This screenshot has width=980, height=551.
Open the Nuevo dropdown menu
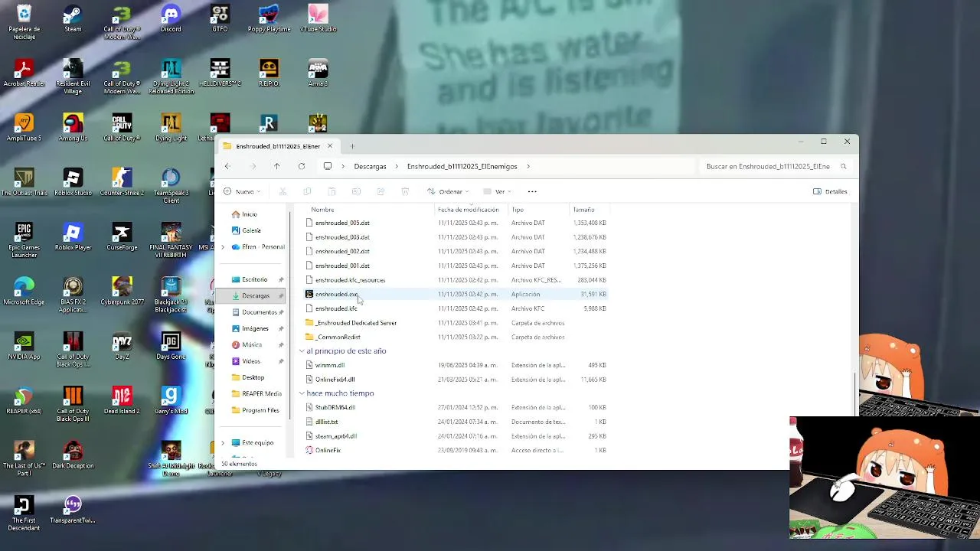243,191
